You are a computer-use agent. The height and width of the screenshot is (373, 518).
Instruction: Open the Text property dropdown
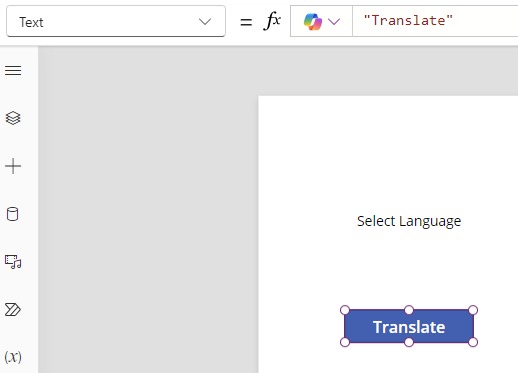(116, 22)
